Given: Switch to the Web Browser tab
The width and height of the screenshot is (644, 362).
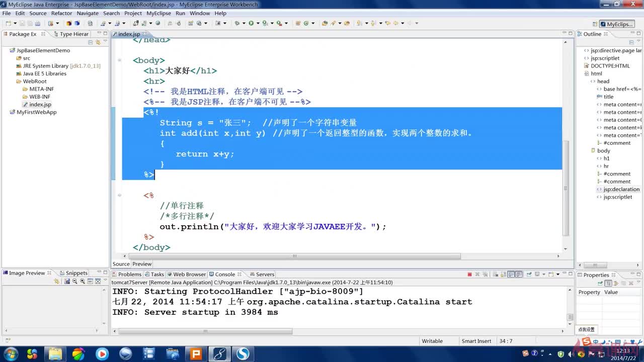Looking at the screenshot, I should (x=186, y=275).
